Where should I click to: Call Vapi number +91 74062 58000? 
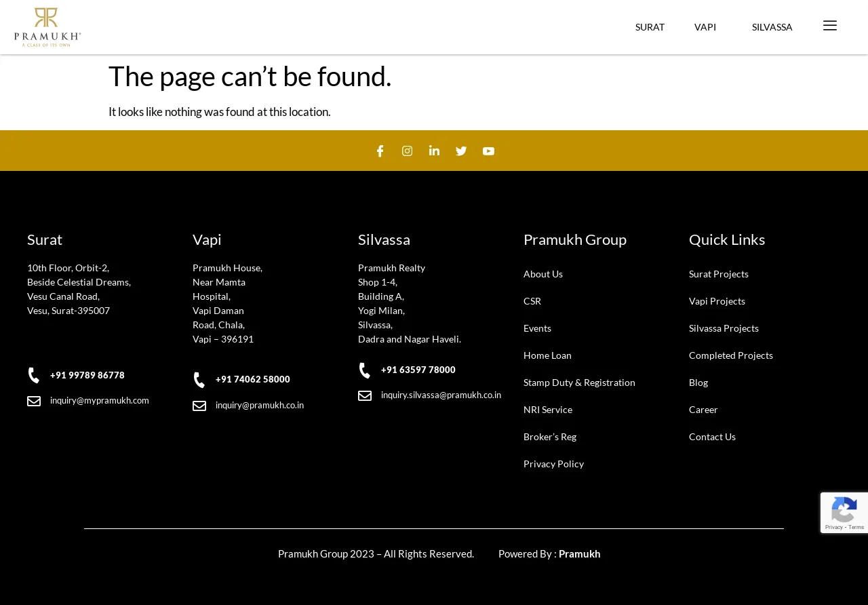[x=253, y=379]
